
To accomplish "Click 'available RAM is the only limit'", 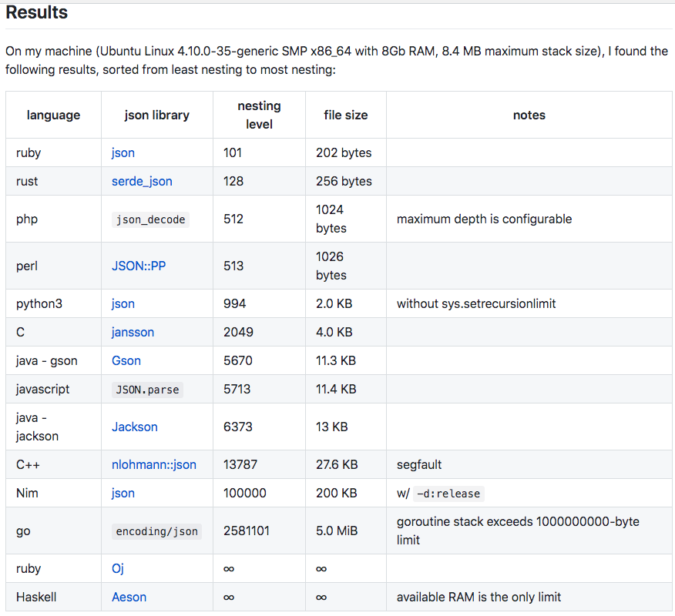I will [479, 597].
